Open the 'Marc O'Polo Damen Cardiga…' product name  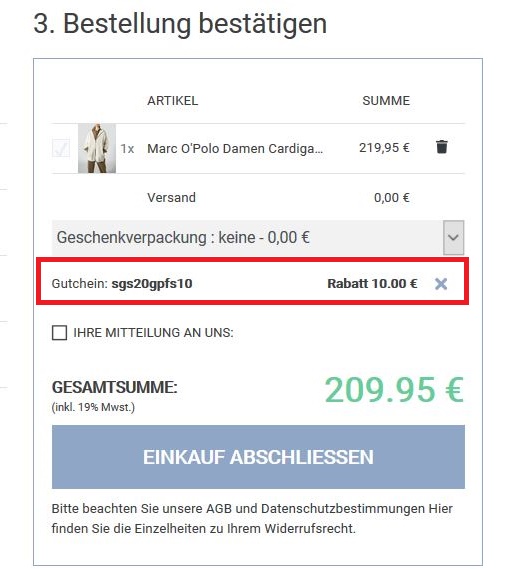(235, 148)
